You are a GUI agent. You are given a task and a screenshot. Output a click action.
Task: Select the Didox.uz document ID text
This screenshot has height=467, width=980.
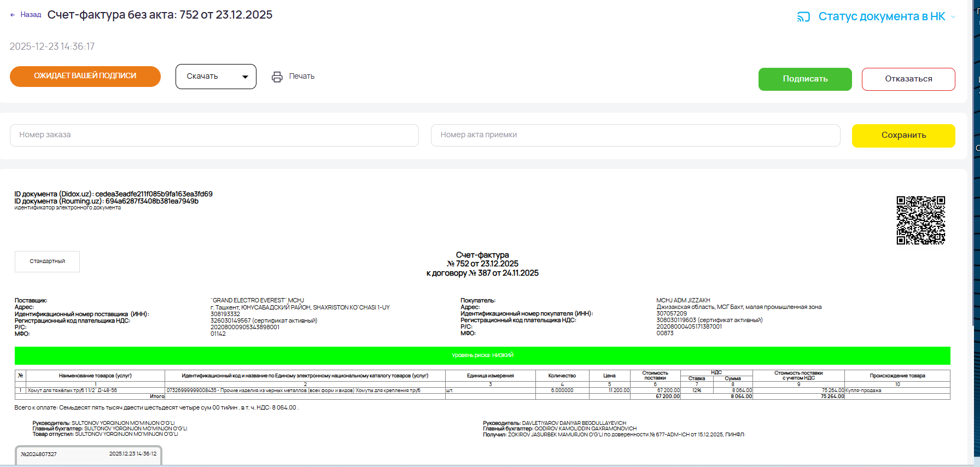[113, 194]
